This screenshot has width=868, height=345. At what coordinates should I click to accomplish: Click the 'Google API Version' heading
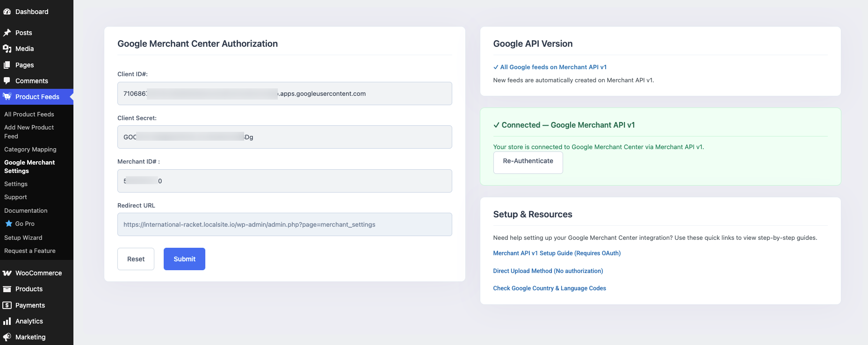click(533, 43)
